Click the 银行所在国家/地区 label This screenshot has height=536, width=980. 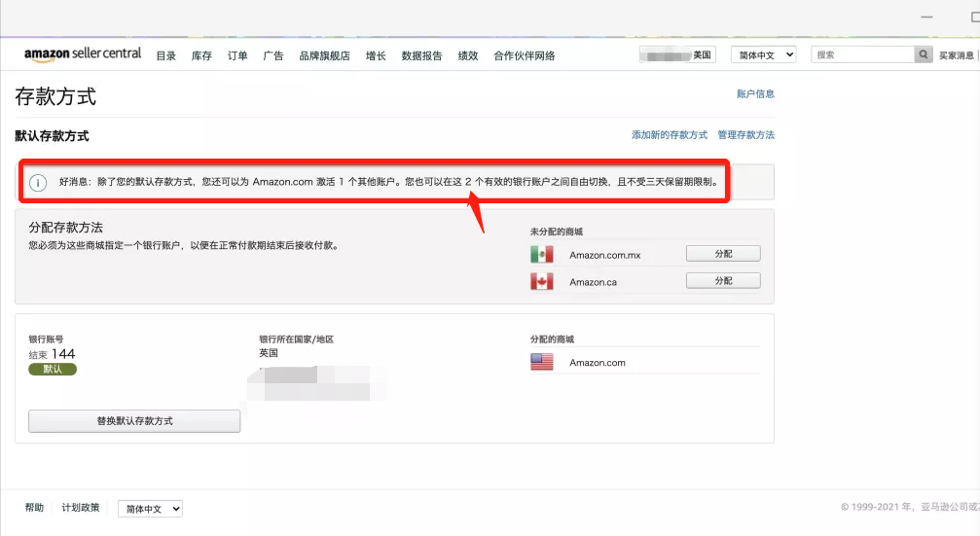pos(296,339)
